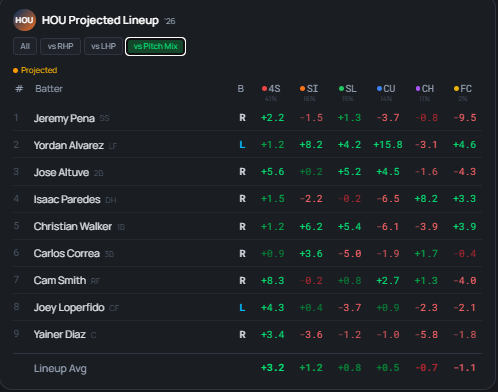The height and width of the screenshot is (392, 498).
Task: Open Isaac Paredes player row
Action: click(247, 199)
